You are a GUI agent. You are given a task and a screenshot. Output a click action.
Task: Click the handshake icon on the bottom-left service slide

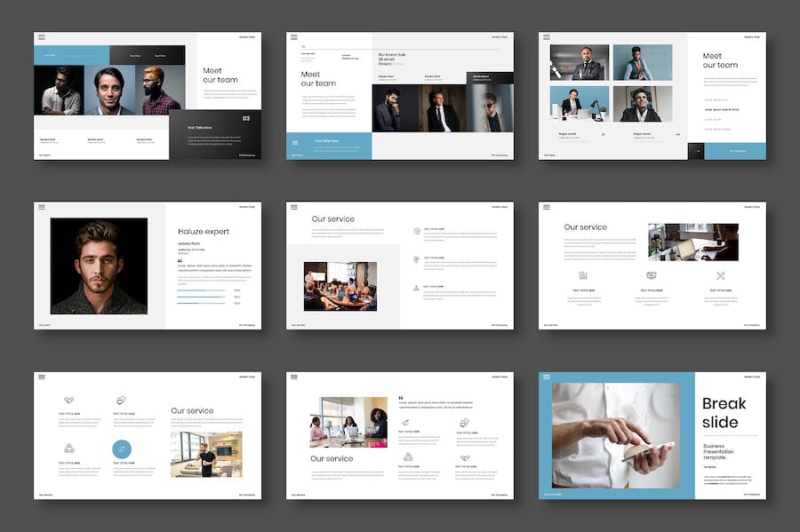[69, 401]
